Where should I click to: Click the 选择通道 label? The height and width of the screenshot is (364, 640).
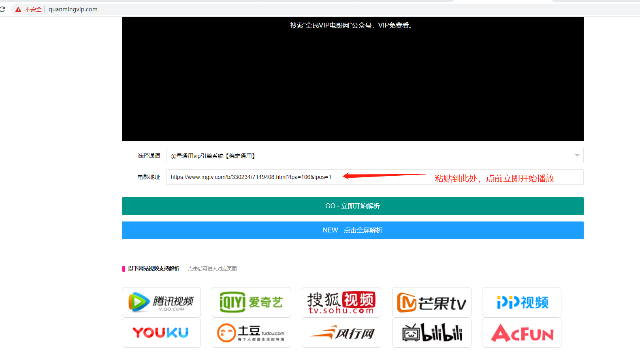pos(149,155)
